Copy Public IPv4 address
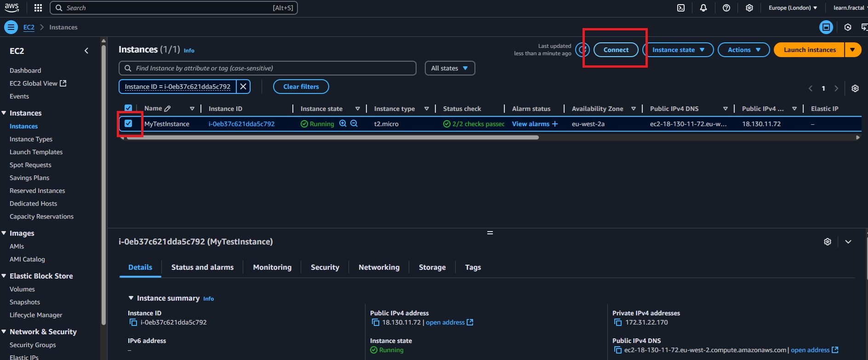 click(376, 323)
